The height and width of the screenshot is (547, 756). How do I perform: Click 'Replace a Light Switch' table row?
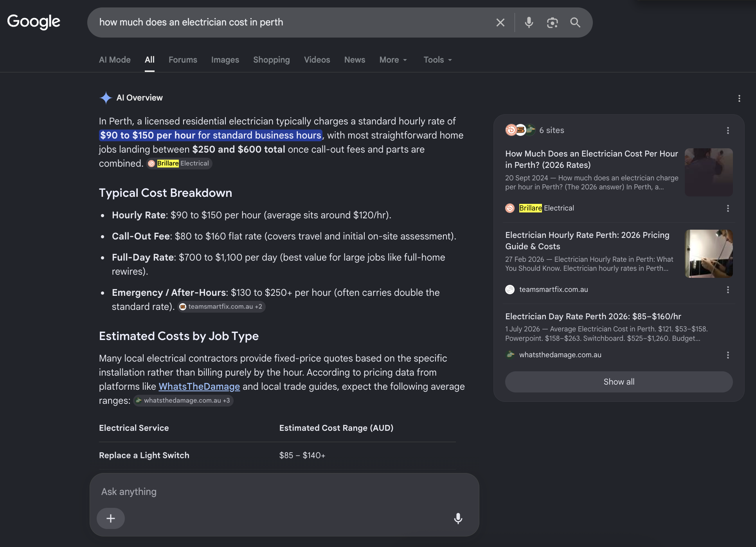pyautogui.click(x=277, y=455)
